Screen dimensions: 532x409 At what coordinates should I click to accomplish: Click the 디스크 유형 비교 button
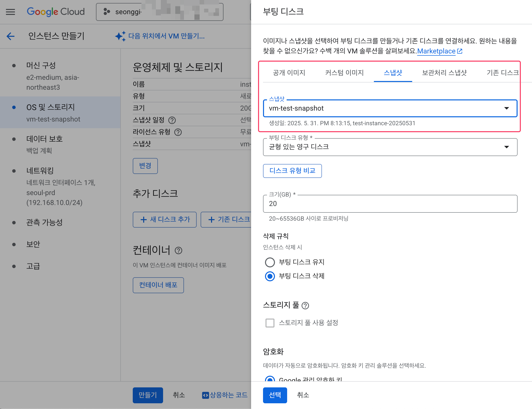click(x=292, y=171)
